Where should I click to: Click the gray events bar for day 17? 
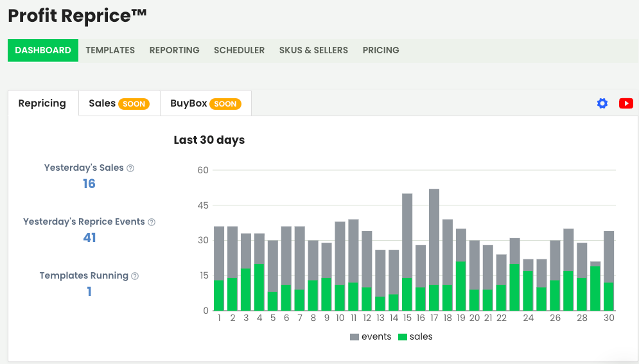coord(434,237)
